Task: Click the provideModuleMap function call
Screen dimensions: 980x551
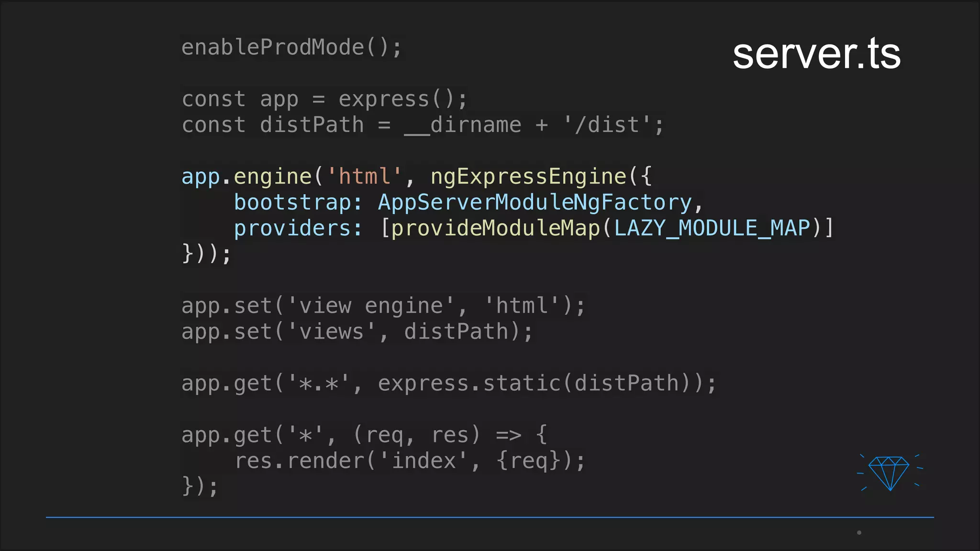Action: [495, 228]
